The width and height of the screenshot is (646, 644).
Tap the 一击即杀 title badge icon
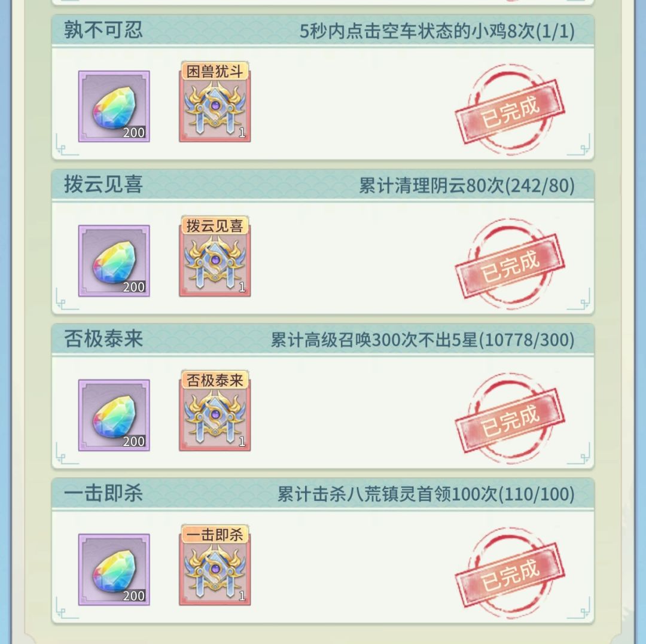pyautogui.click(x=215, y=565)
